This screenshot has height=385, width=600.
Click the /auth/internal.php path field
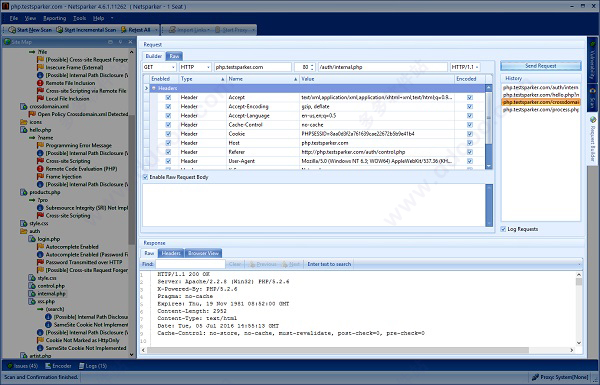coord(382,67)
